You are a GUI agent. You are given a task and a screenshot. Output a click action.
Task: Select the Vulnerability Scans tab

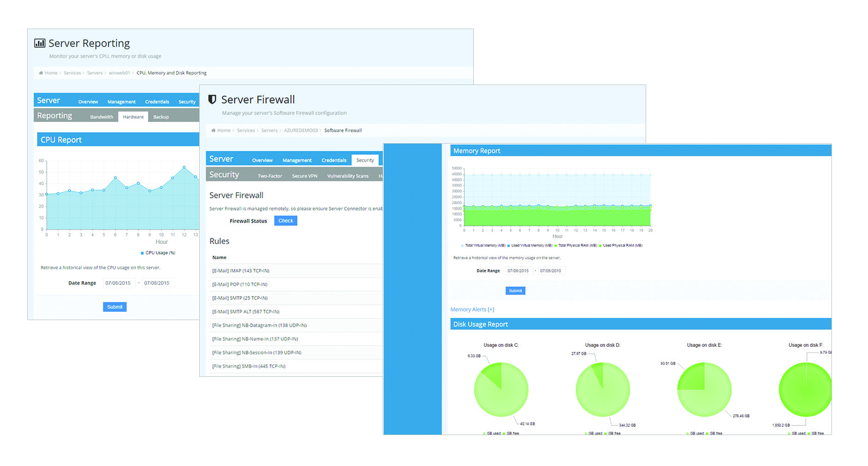(x=348, y=176)
